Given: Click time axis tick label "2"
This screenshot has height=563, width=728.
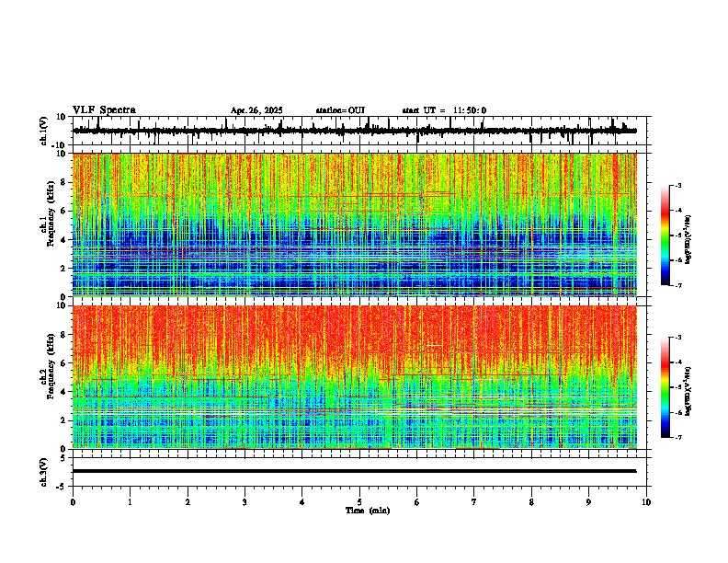Looking at the screenshot, I should coord(188,502).
